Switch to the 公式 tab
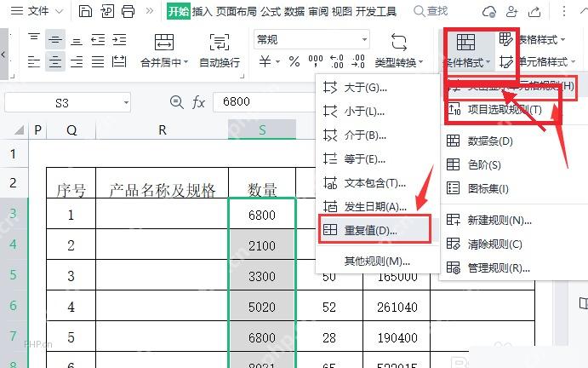Image resolution: width=588 pixels, height=368 pixels. click(271, 11)
